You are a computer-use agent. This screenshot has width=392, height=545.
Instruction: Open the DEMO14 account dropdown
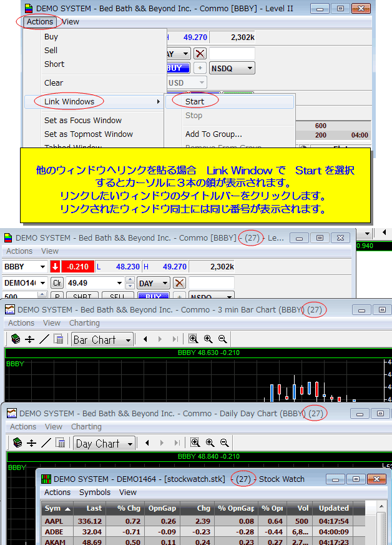[42, 283]
